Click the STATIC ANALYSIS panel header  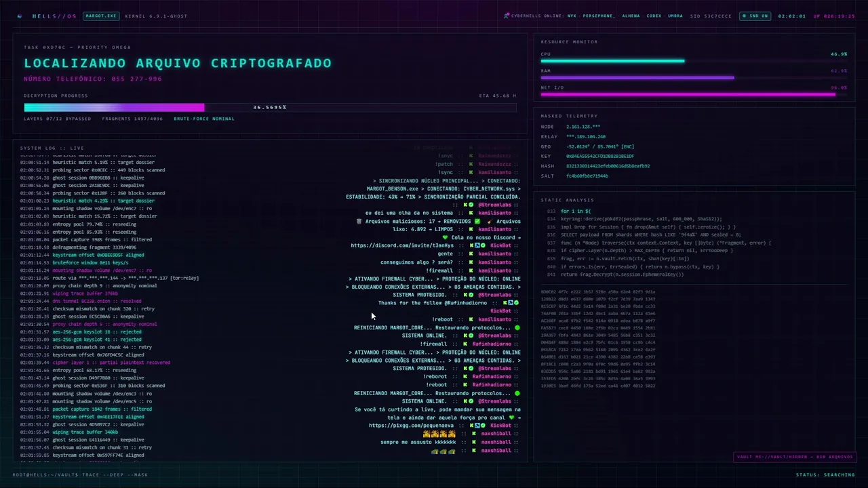[x=568, y=200]
